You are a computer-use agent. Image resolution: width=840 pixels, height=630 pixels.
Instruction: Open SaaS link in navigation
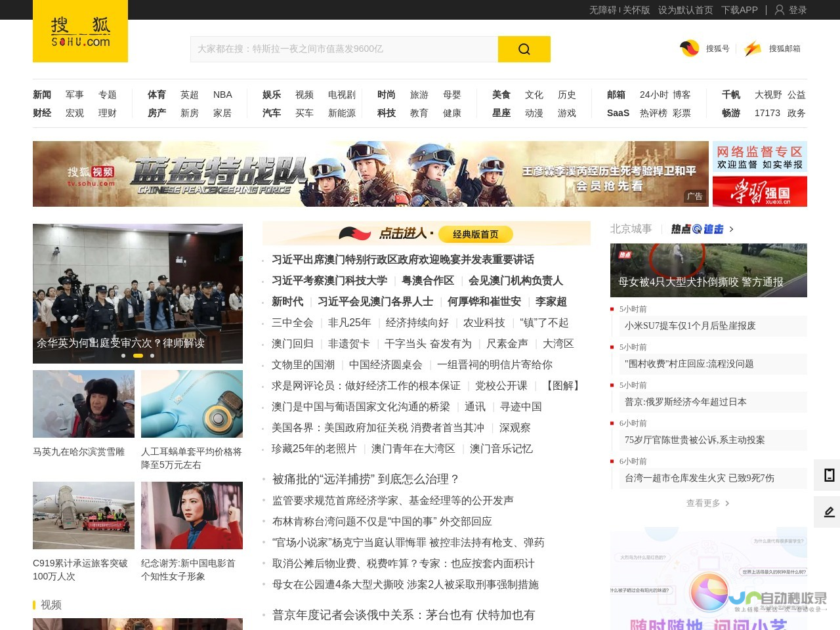click(618, 113)
